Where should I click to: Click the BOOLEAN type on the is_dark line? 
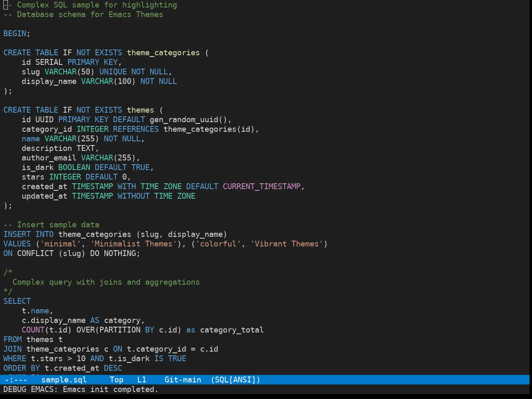coord(74,167)
